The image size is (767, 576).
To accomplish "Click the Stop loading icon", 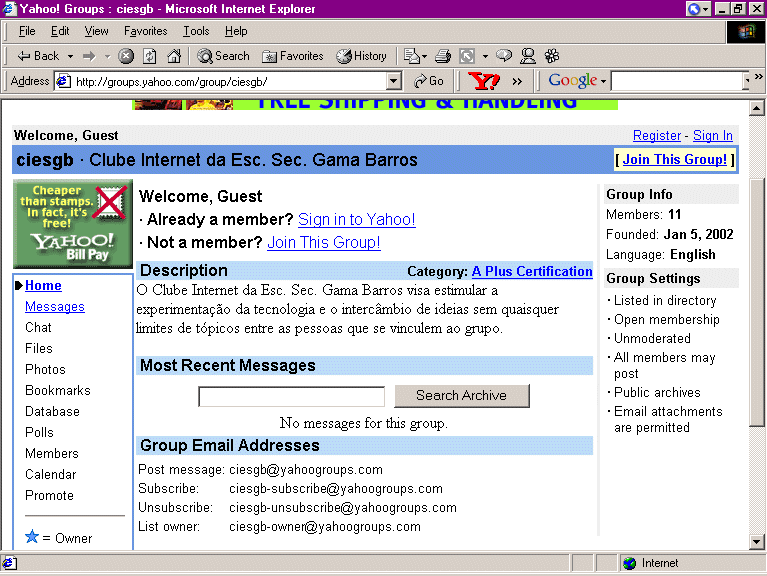I will click(126, 56).
